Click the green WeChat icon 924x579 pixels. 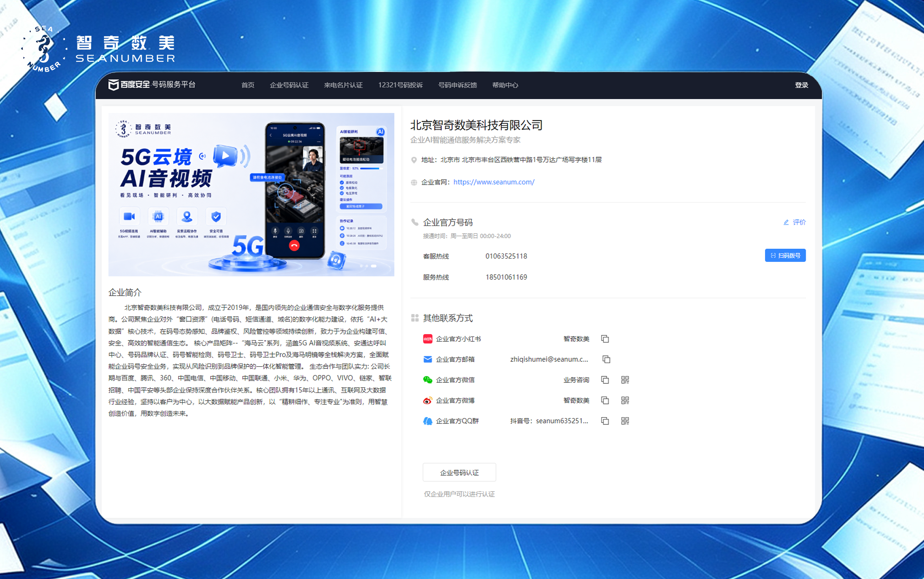(427, 380)
